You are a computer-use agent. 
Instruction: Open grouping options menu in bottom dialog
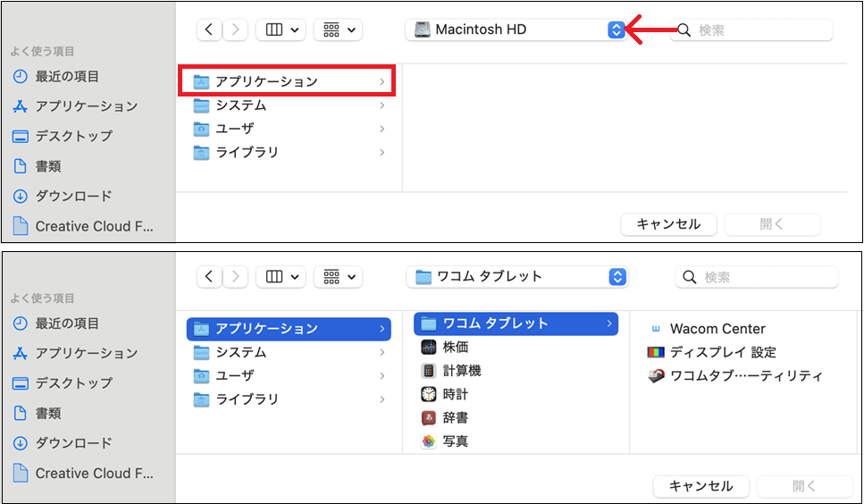click(338, 276)
